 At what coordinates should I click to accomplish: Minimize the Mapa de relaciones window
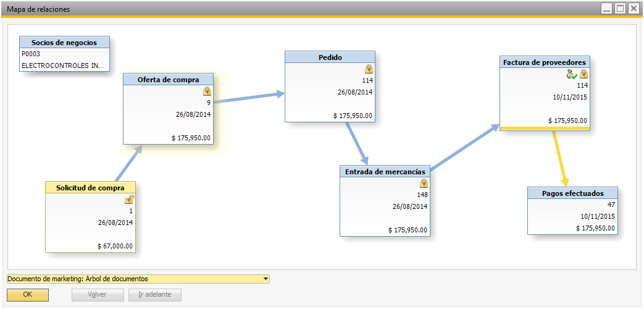607,9
